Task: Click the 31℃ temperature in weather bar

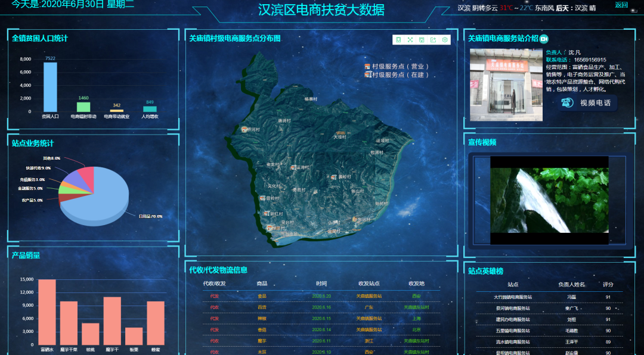Action: coord(506,8)
